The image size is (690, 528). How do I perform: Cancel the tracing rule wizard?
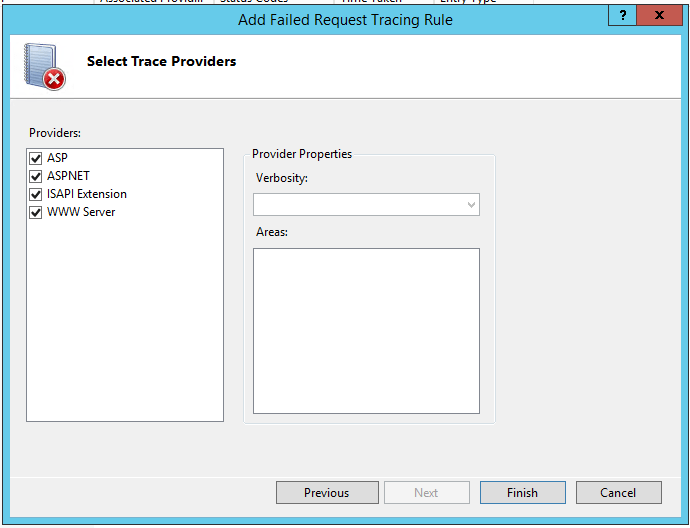coord(618,493)
